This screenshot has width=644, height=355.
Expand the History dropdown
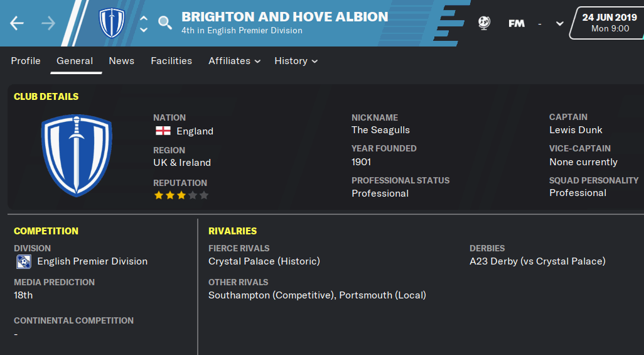coord(296,61)
